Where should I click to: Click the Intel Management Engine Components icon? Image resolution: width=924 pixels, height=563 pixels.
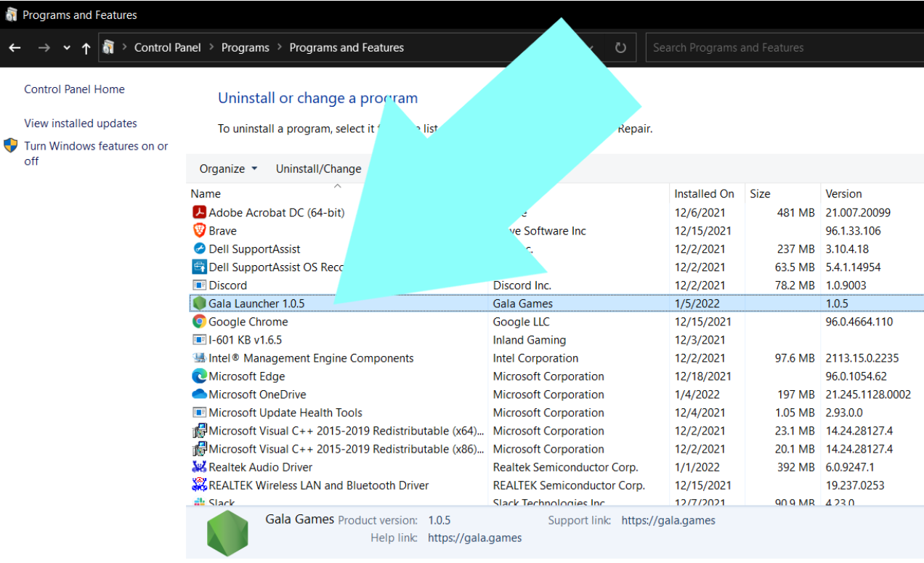[x=199, y=358]
